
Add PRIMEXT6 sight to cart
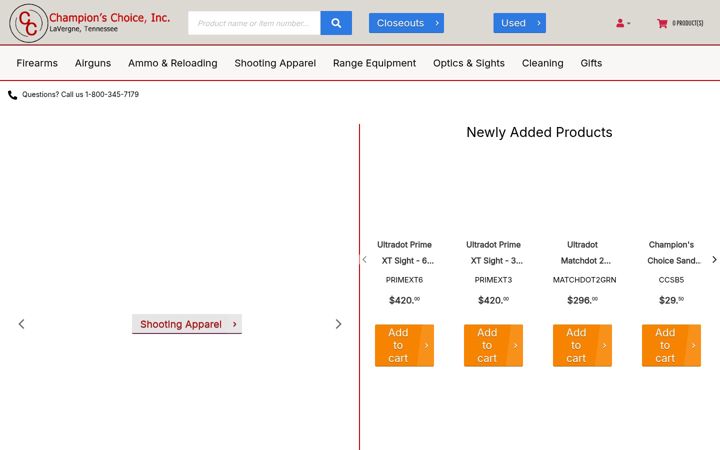(404, 345)
